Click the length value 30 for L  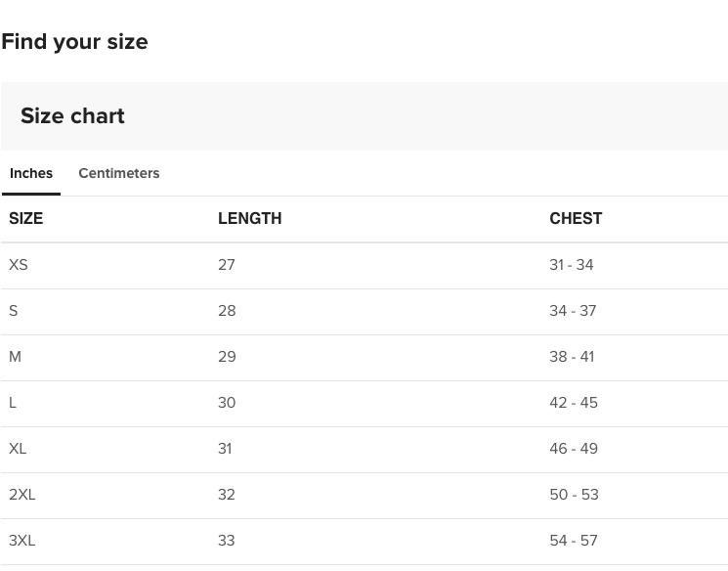point(227,403)
